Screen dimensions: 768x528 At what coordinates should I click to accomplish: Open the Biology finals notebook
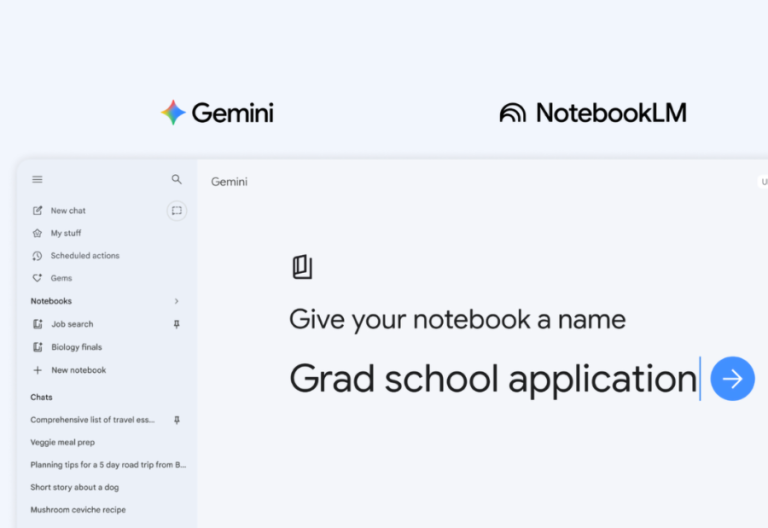point(76,347)
